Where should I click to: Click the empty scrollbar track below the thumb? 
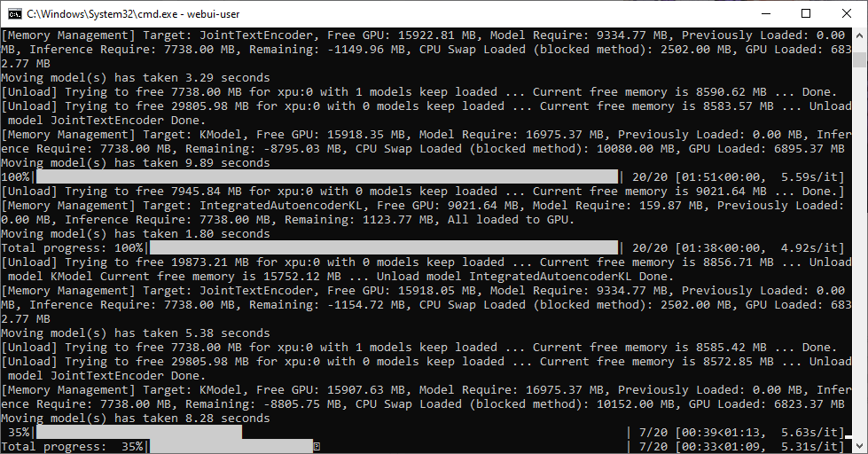859,252
